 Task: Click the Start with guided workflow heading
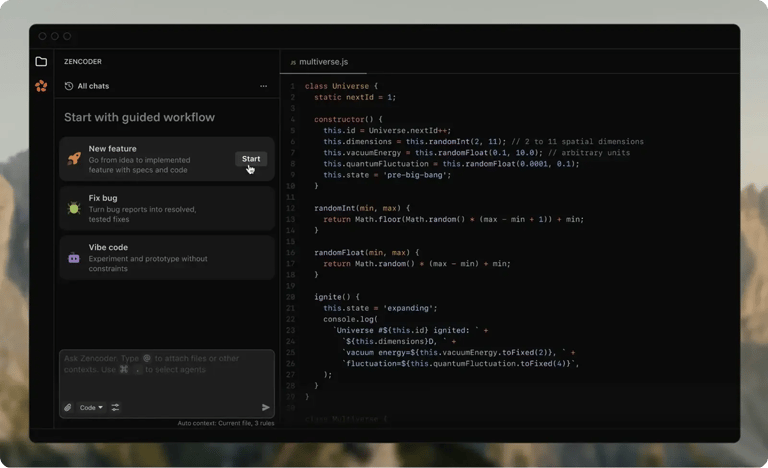pyautogui.click(x=140, y=118)
